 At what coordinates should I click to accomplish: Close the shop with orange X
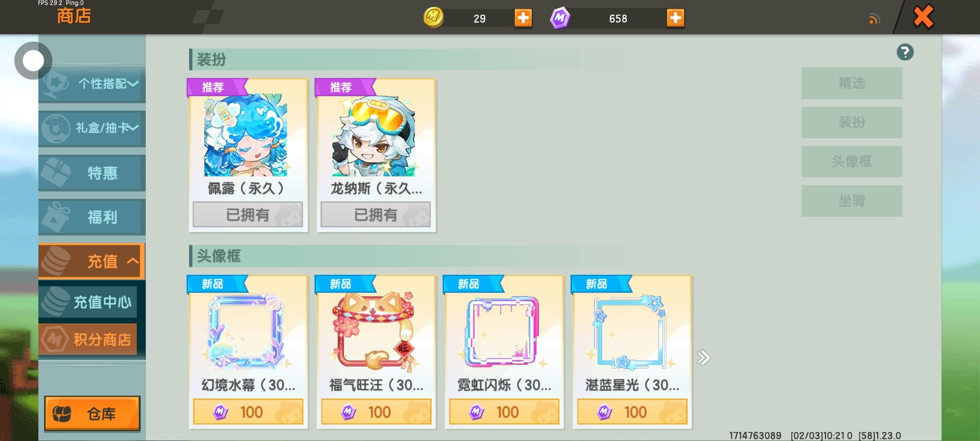923,17
